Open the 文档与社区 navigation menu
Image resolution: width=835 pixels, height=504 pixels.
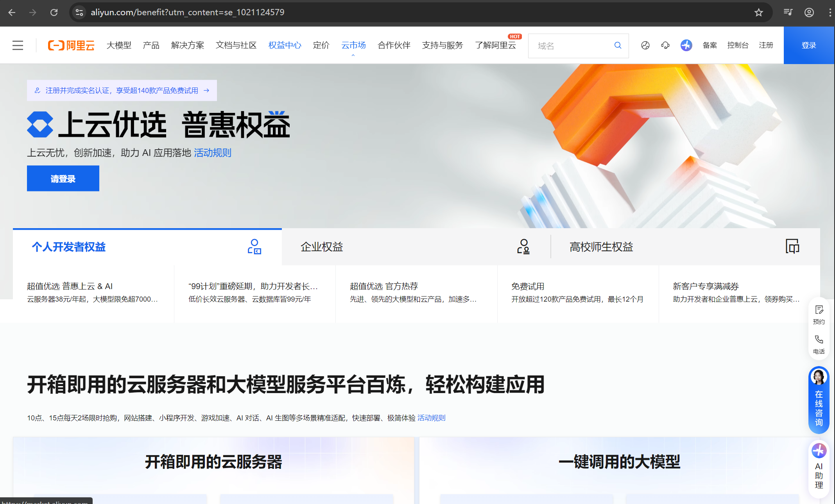tap(236, 45)
